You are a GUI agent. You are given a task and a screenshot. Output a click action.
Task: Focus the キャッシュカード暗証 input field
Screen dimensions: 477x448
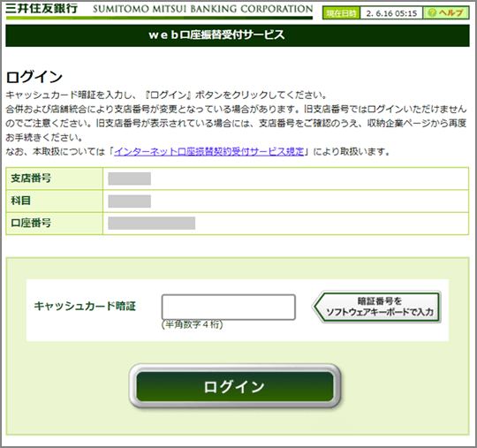click(x=229, y=307)
